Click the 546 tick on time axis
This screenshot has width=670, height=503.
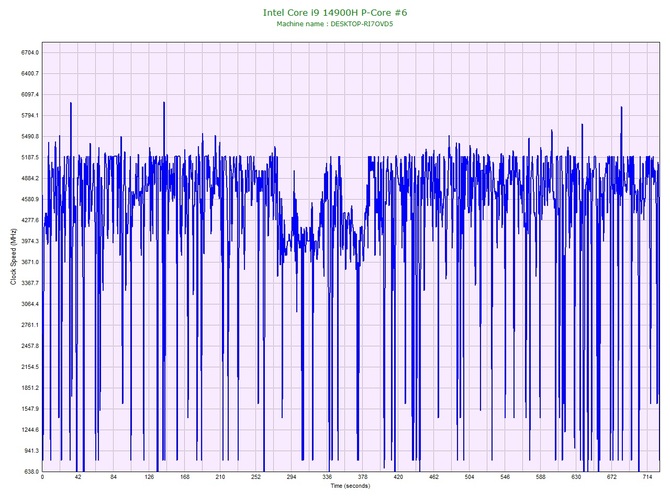[505, 477]
